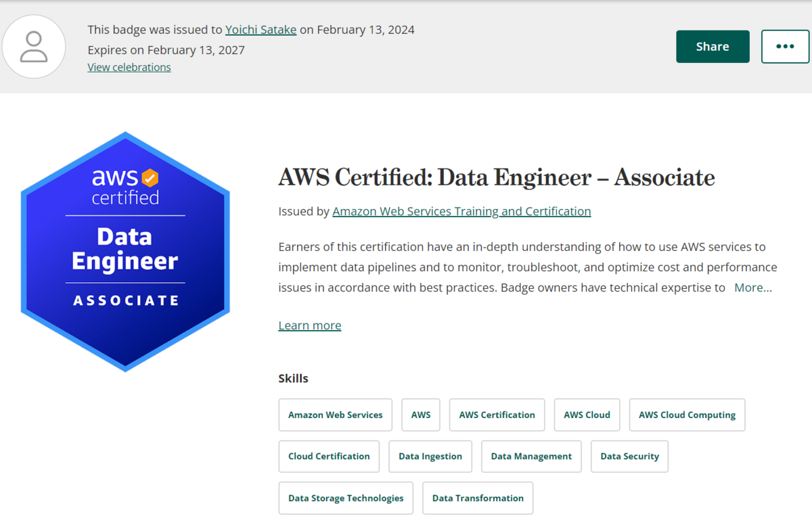The width and height of the screenshot is (812, 531).
Task: Click the Data Security skill tag
Action: click(629, 456)
